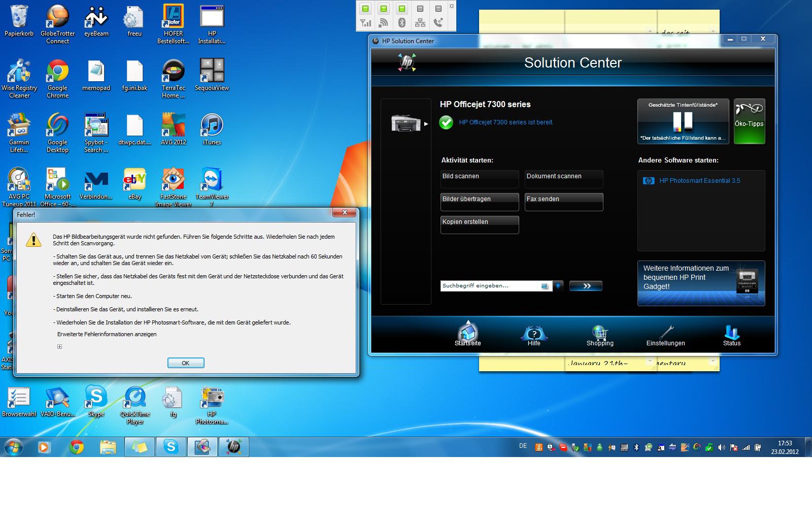Click the Bild scannen button
Image resolution: width=812 pixels, height=520 pixels.
tap(480, 179)
